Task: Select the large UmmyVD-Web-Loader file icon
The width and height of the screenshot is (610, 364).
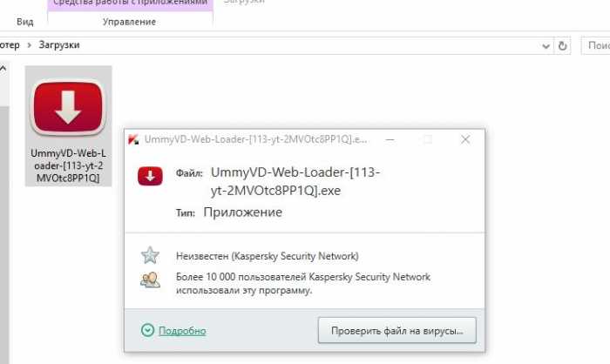Action: 68,107
